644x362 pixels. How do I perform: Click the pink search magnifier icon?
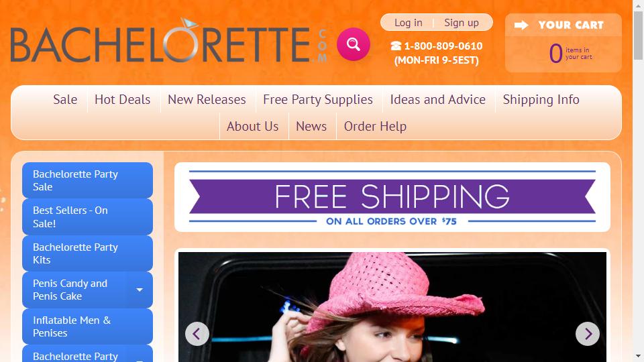point(354,44)
